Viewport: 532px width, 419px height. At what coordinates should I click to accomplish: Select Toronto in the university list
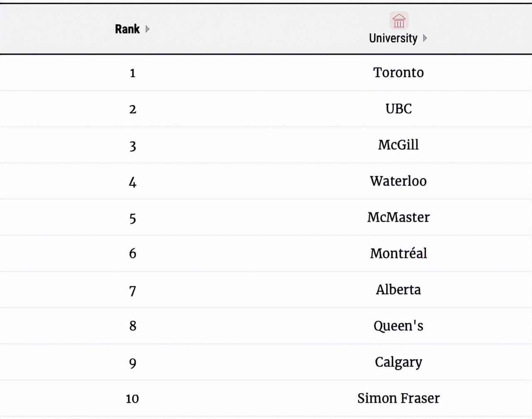coord(398,73)
